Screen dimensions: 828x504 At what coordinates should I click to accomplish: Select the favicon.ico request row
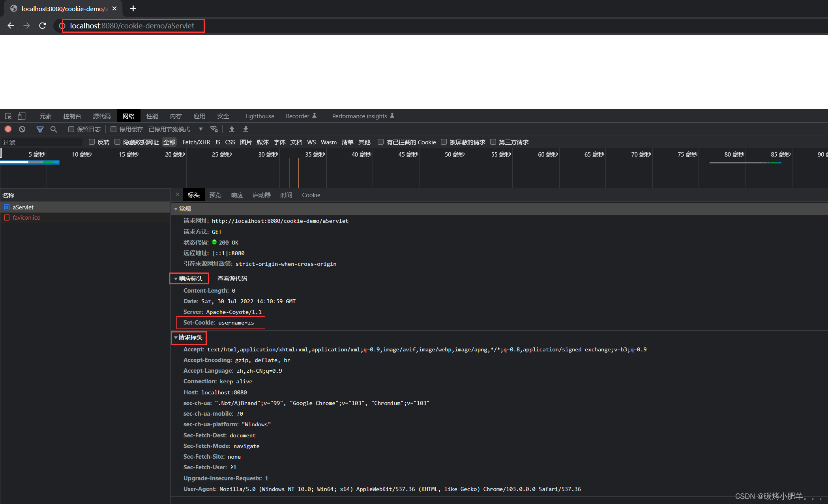[x=85, y=217]
